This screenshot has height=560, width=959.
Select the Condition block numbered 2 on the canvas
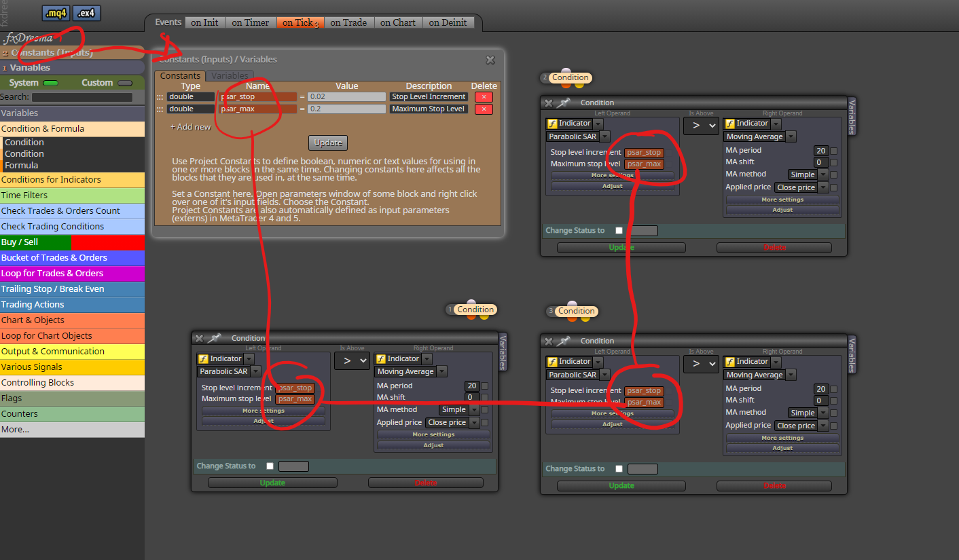click(570, 77)
